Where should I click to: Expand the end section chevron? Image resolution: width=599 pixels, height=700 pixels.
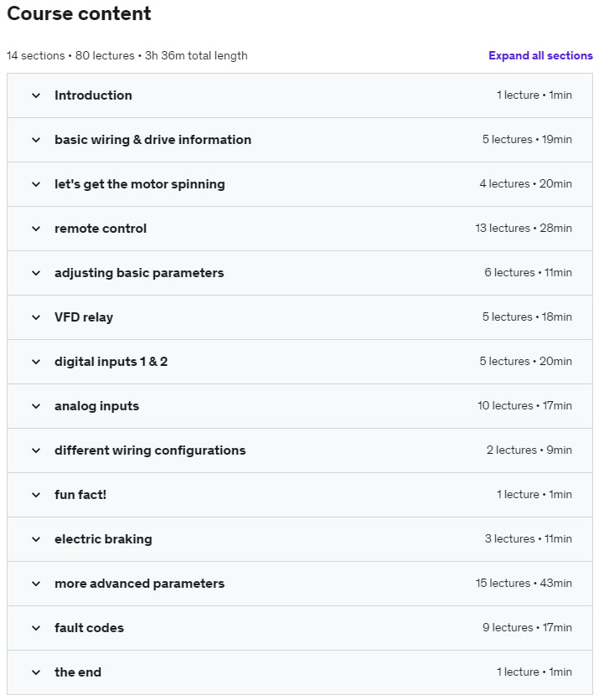[36, 672]
